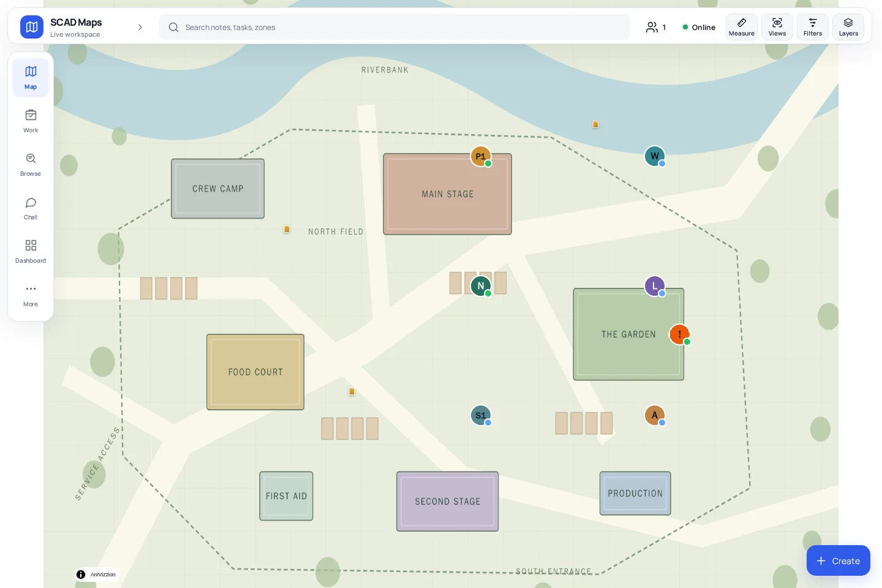Select the S1 marker

click(x=481, y=415)
